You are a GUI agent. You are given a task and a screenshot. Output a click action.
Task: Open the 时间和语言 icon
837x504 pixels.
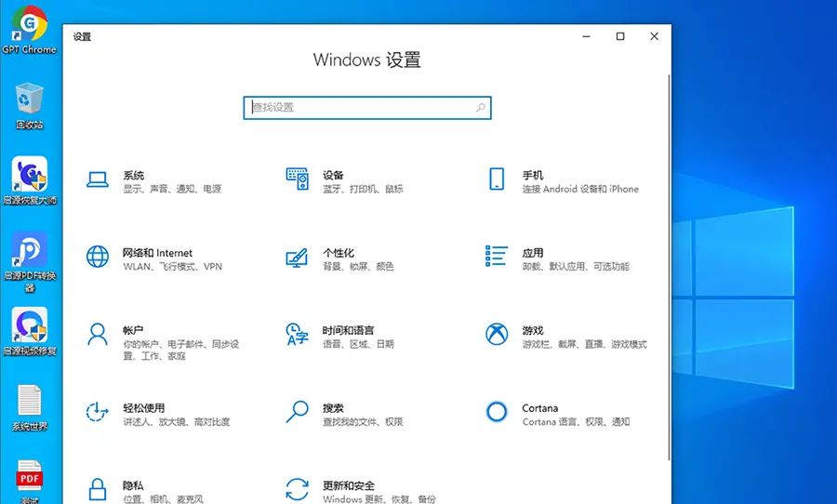tap(298, 334)
